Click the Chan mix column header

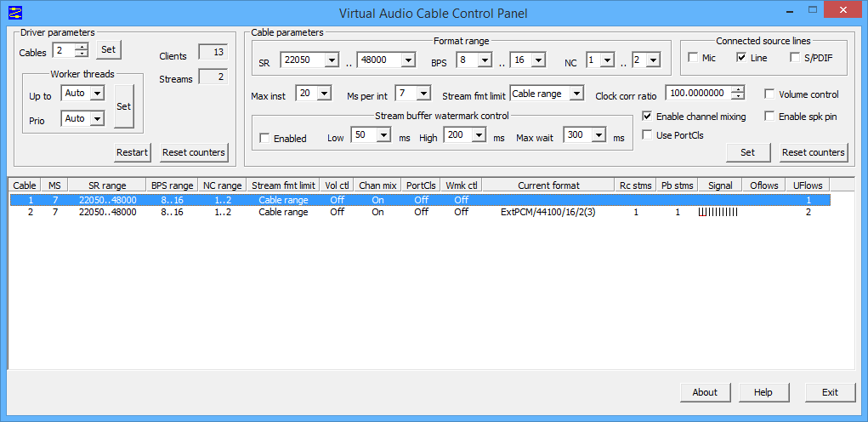coord(377,185)
